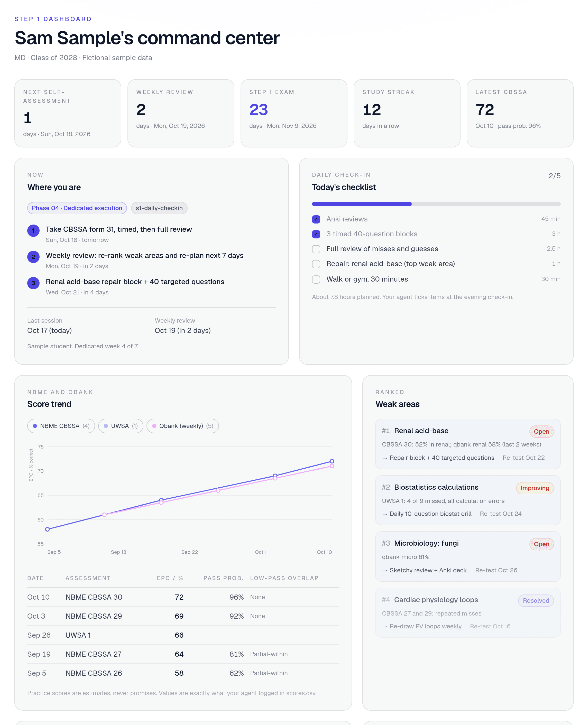Open the Study Streak card

[x=407, y=113]
